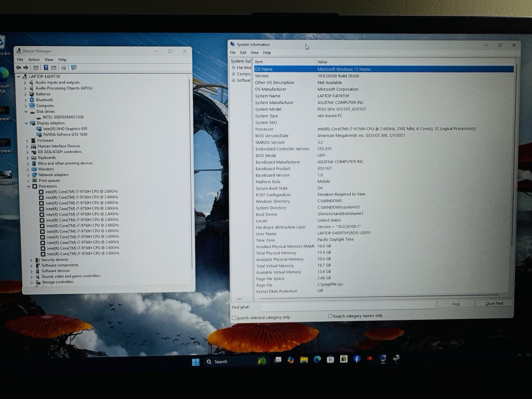Screen dimensions: 532x399
Task: Click the 'Find what' text field
Action: tap(348, 306)
